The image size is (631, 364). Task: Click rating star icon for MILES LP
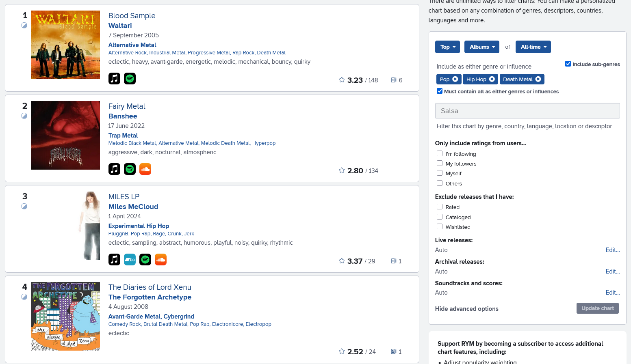[342, 261]
